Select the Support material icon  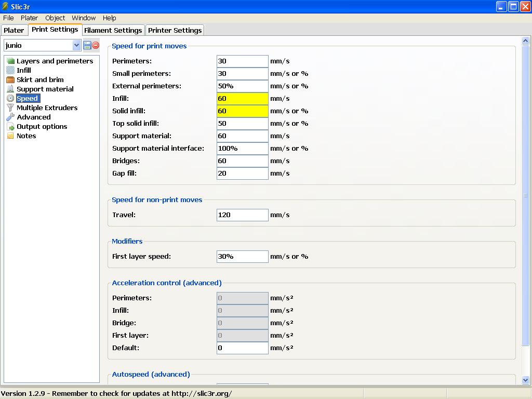pyautogui.click(x=10, y=89)
